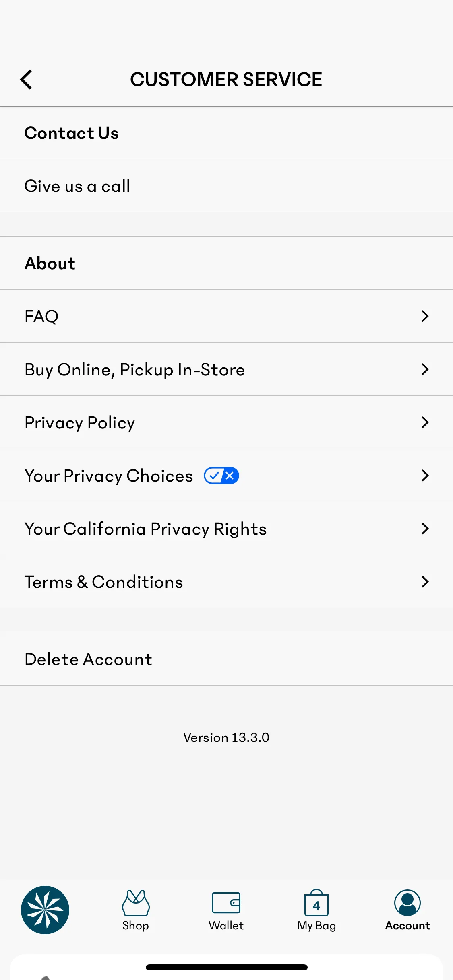Open the pinwheel logo home tab
453x980 pixels.
click(45, 910)
